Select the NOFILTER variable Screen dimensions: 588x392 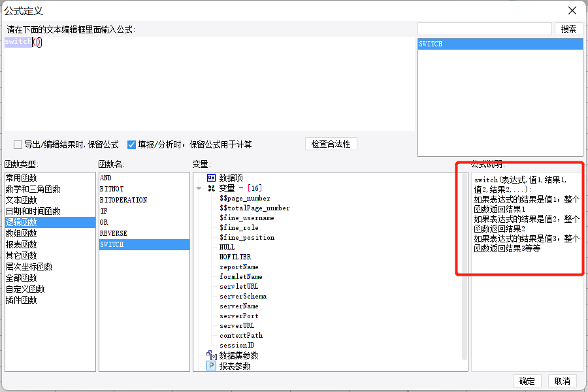(x=235, y=257)
